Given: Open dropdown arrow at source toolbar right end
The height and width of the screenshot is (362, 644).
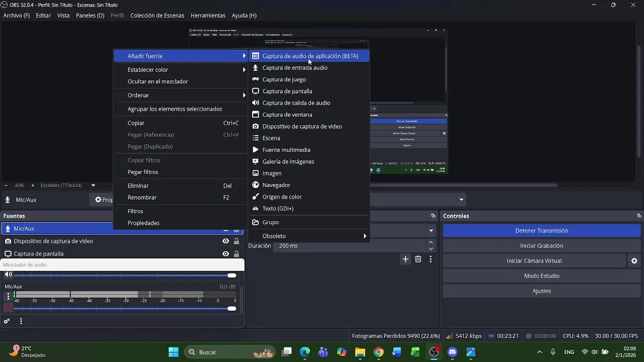Looking at the screenshot, I should [x=461, y=200].
